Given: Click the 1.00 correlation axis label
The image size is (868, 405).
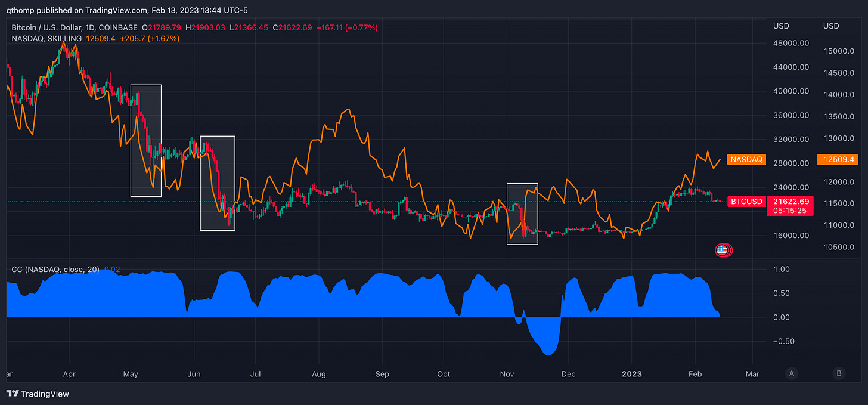Looking at the screenshot, I should [782, 269].
